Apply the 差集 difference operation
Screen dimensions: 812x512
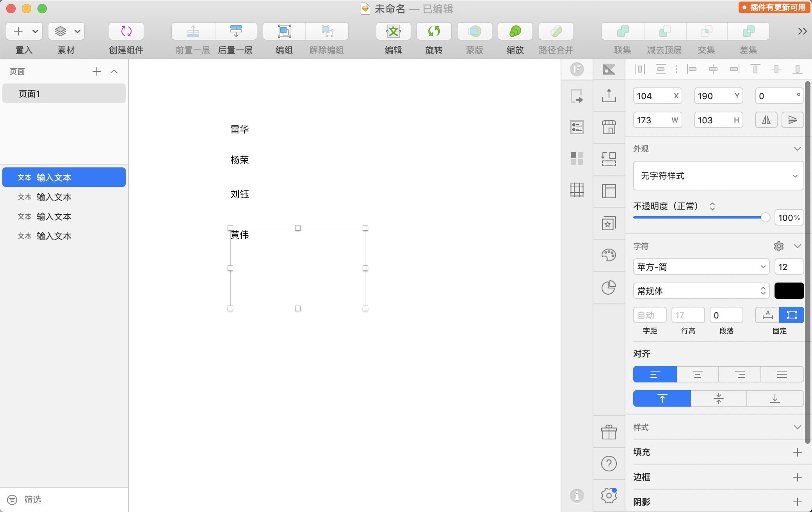[749, 31]
